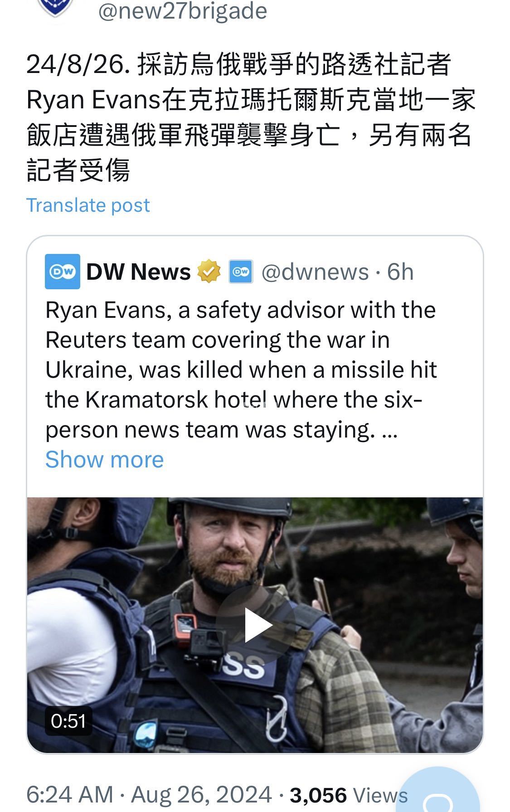Open the 3,056 Views count

pos(349,795)
